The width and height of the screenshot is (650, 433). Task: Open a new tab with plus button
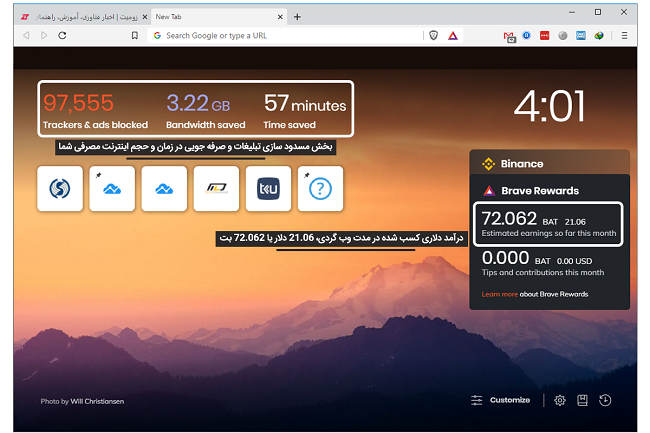[297, 16]
